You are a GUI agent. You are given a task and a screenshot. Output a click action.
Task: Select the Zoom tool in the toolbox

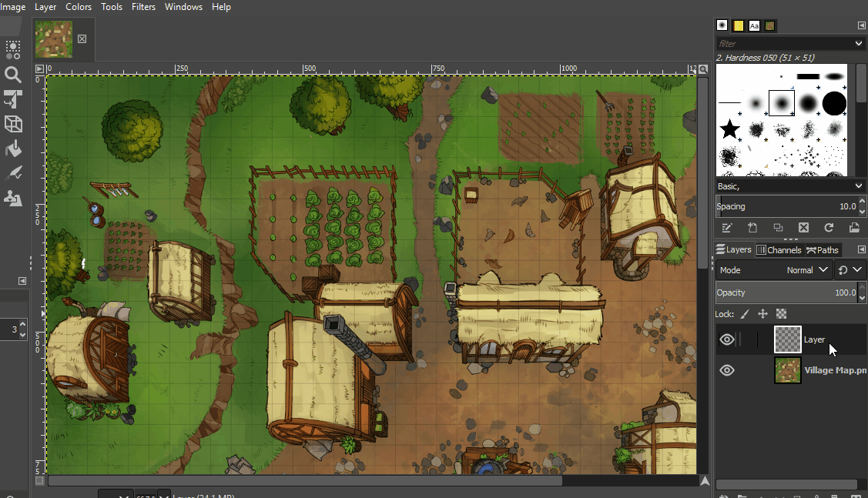tap(13, 75)
